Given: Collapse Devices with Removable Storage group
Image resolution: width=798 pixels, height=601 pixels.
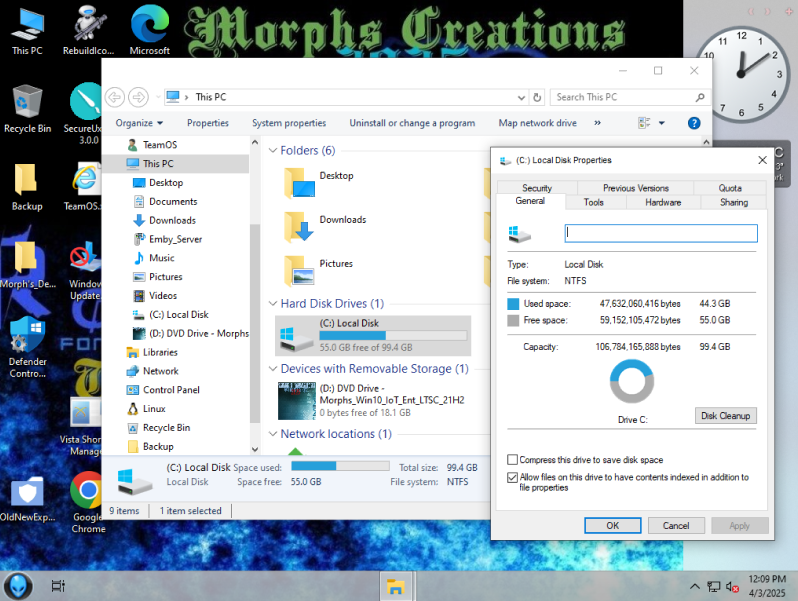Looking at the screenshot, I should coord(273,368).
